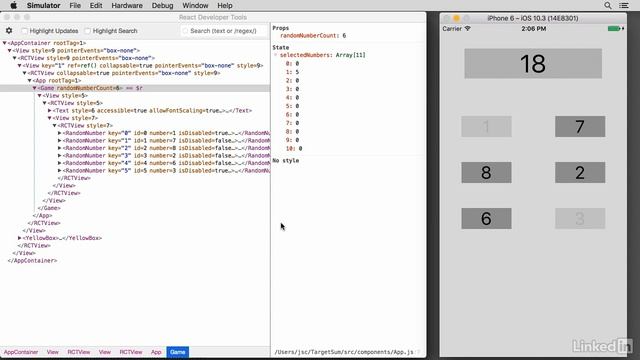Select AppContainer in the breadcrumb bar
This screenshot has height=360, width=640.
click(21, 352)
